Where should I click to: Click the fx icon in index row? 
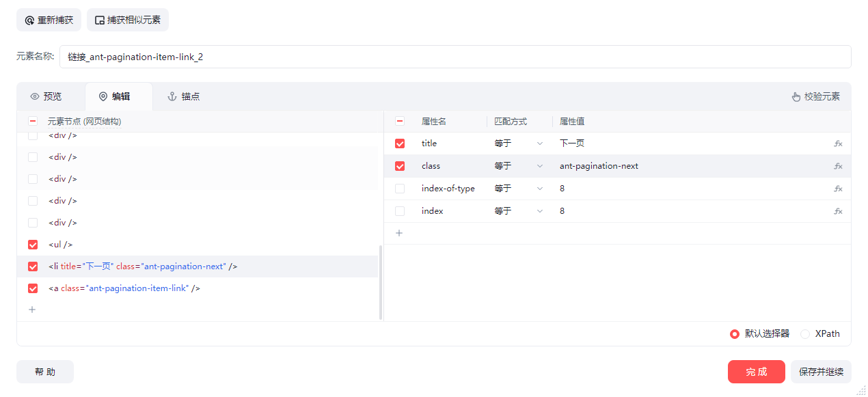tap(838, 211)
